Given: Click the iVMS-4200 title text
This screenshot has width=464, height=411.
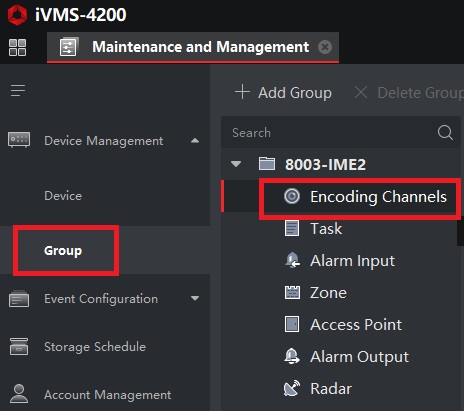Looking at the screenshot, I should click(x=81, y=15).
